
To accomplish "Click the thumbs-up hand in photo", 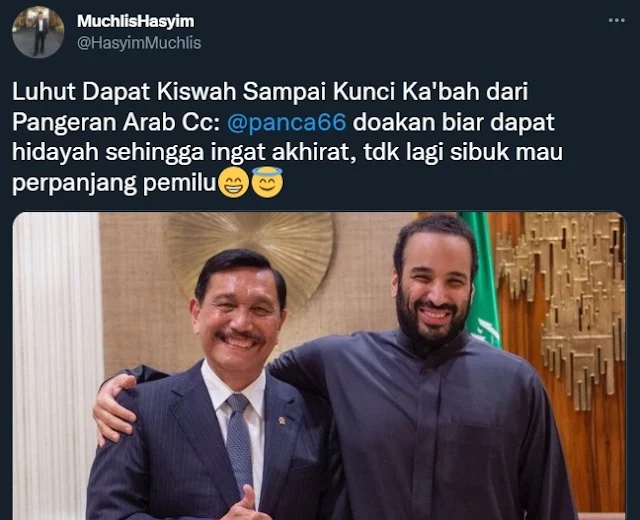I will 245,505.
